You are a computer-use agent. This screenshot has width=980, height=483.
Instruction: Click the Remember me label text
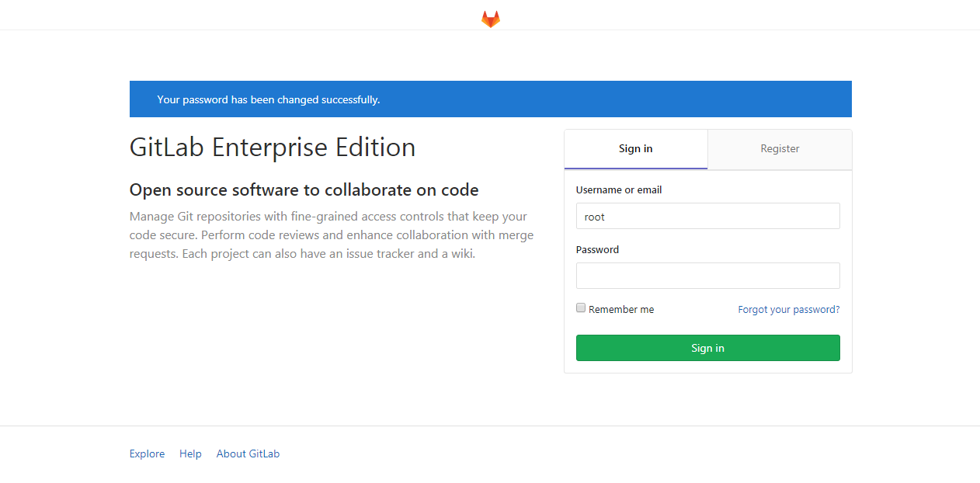621,309
